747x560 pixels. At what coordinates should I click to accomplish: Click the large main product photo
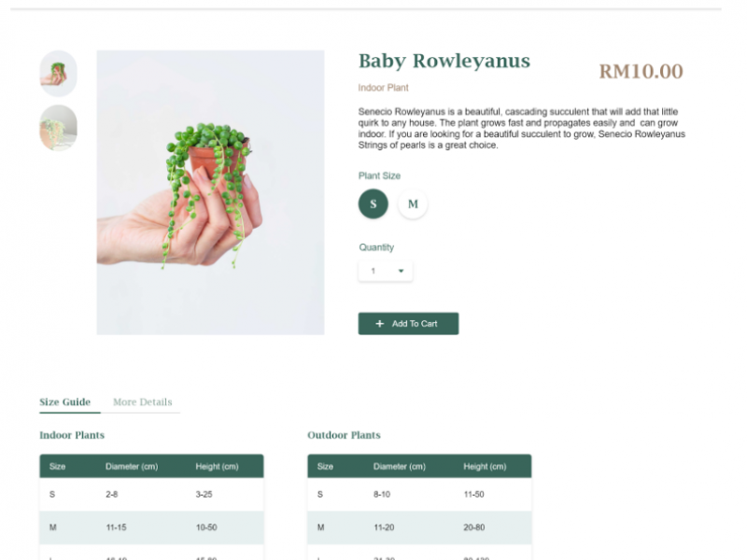coord(210,192)
